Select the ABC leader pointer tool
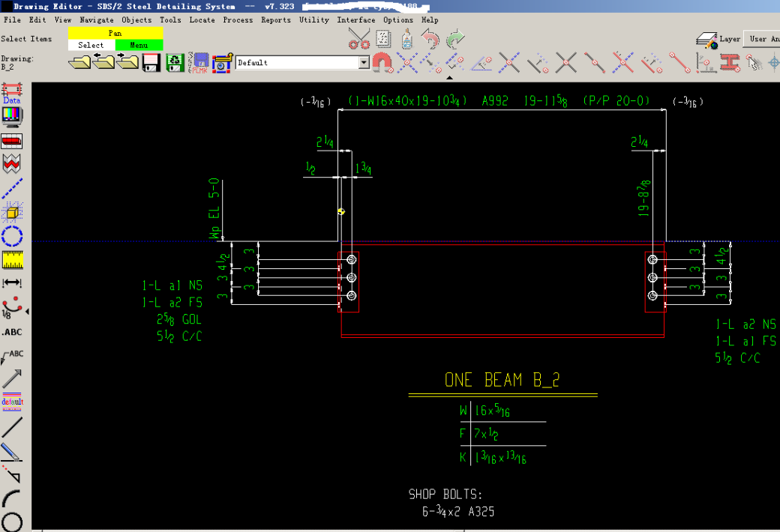Viewport: 780px width, 532px height. tap(12, 356)
